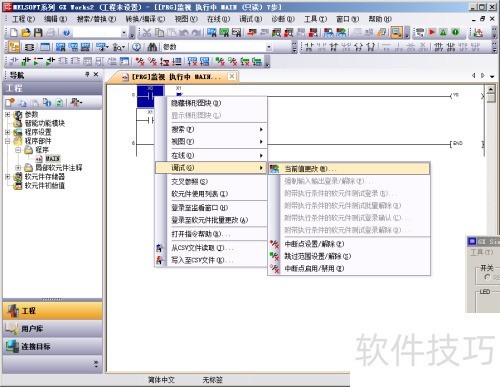Switch to the 用户库 navigation view

53,329
